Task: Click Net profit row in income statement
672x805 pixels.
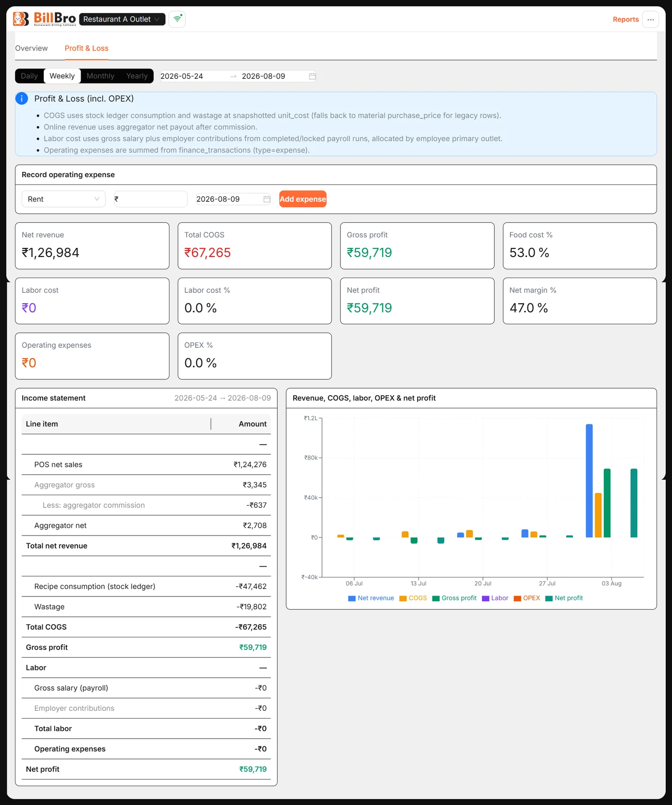Action: [x=146, y=769]
